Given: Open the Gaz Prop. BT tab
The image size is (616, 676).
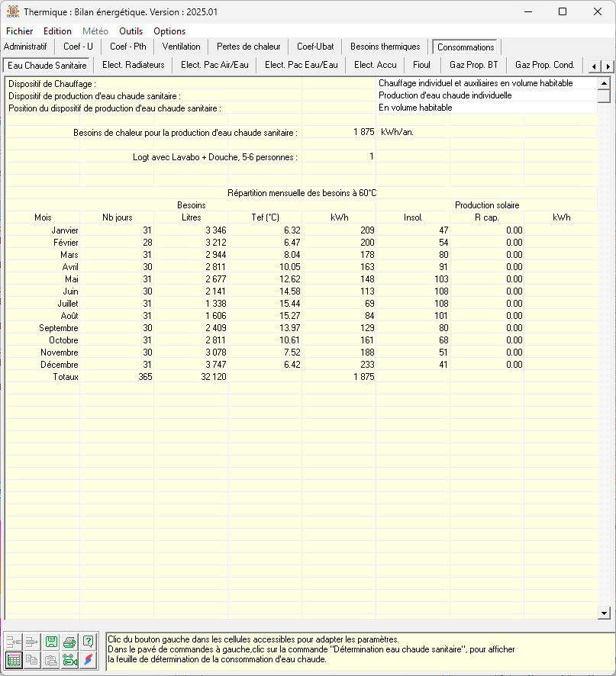Looking at the screenshot, I should tap(473, 65).
